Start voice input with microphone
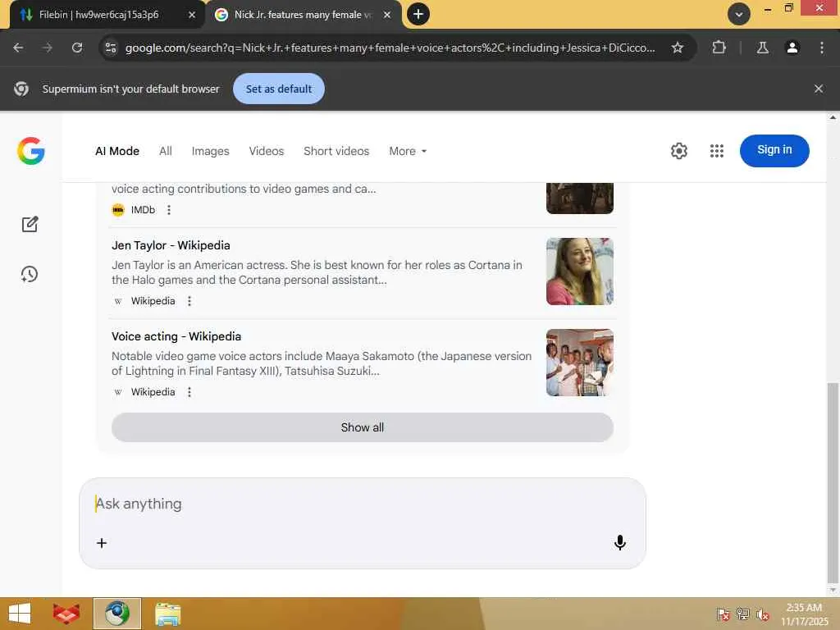Viewport: 840px width, 630px height. point(620,543)
